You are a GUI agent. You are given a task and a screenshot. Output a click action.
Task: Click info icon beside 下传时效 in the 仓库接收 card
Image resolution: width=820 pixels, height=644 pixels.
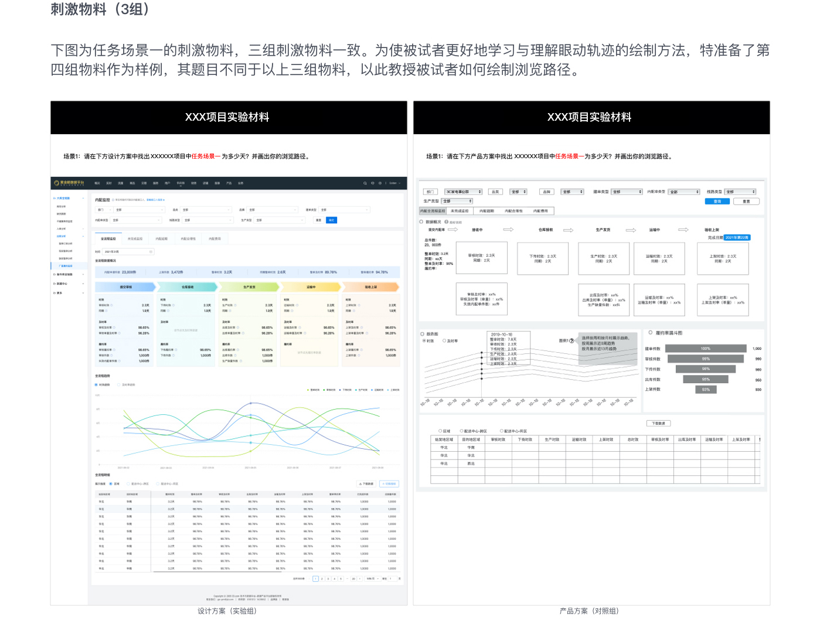coord(173,305)
